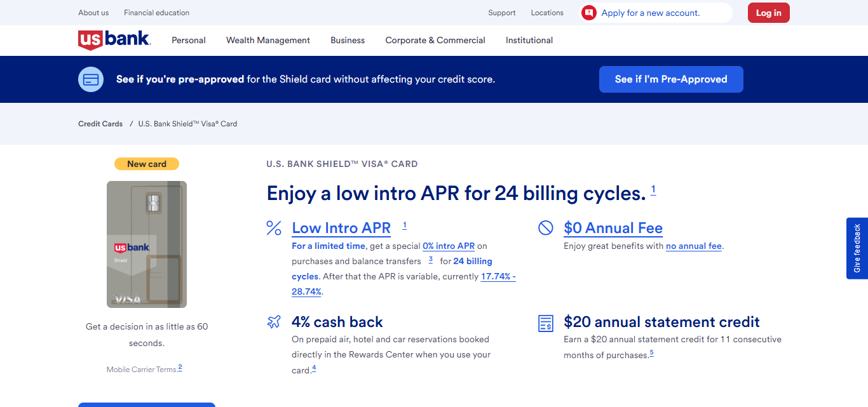Click See if I'm Pre-Approved button
The width and height of the screenshot is (868, 407).
pyautogui.click(x=671, y=79)
